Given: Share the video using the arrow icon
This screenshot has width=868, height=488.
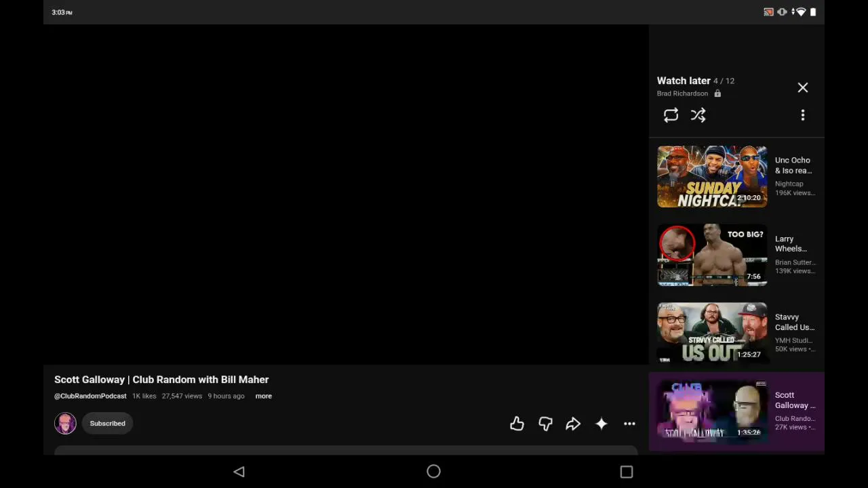Looking at the screenshot, I should click(573, 424).
